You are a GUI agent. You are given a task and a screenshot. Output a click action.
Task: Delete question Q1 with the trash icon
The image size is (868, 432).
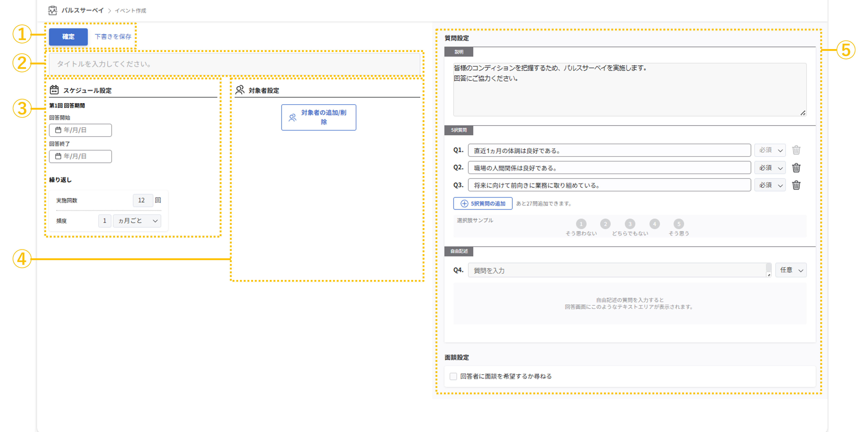tap(796, 150)
